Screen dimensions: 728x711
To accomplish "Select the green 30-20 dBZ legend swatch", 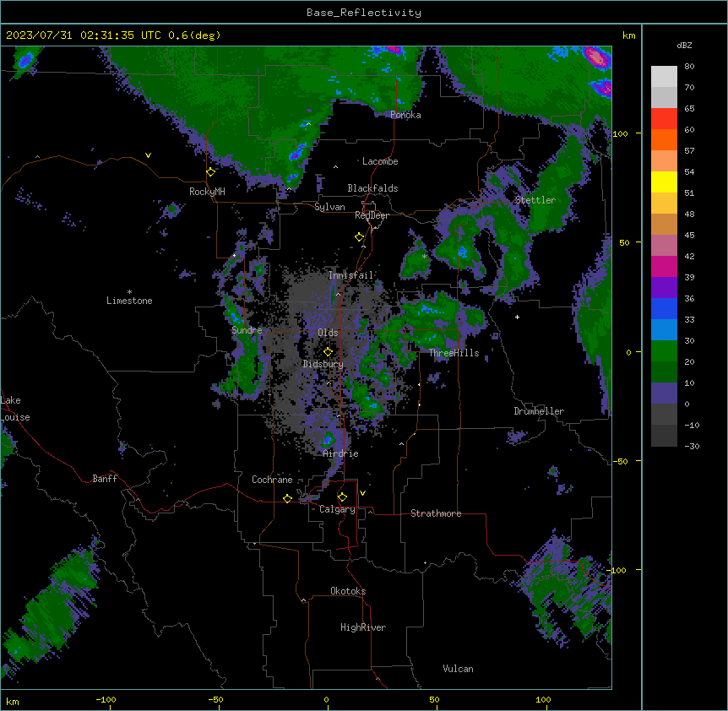I will click(x=664, y=351).
